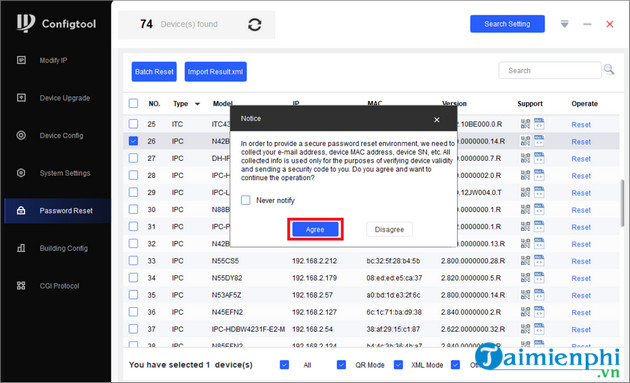Open the Type column dropdown arrow
The width and height of the screenshot is (630, 383).
[197, 104]
